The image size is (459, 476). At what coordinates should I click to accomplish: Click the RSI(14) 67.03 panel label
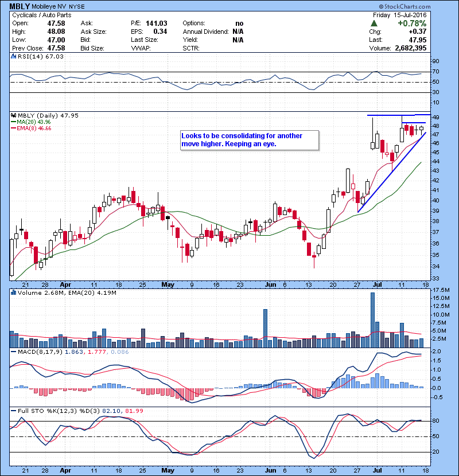click(x=41, y=56)
